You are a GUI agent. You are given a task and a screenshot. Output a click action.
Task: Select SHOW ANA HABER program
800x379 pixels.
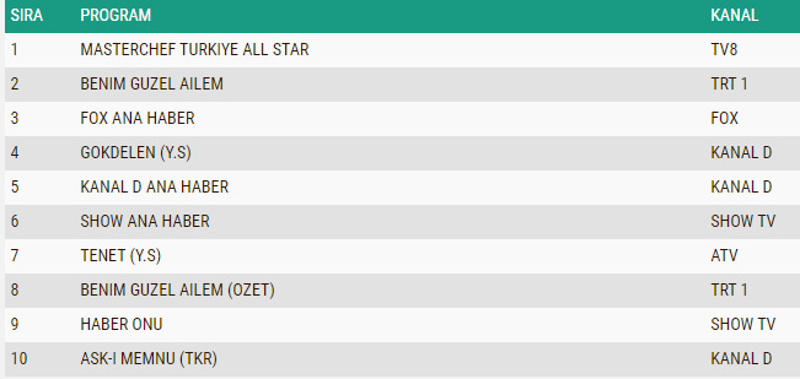pos(145,221)
